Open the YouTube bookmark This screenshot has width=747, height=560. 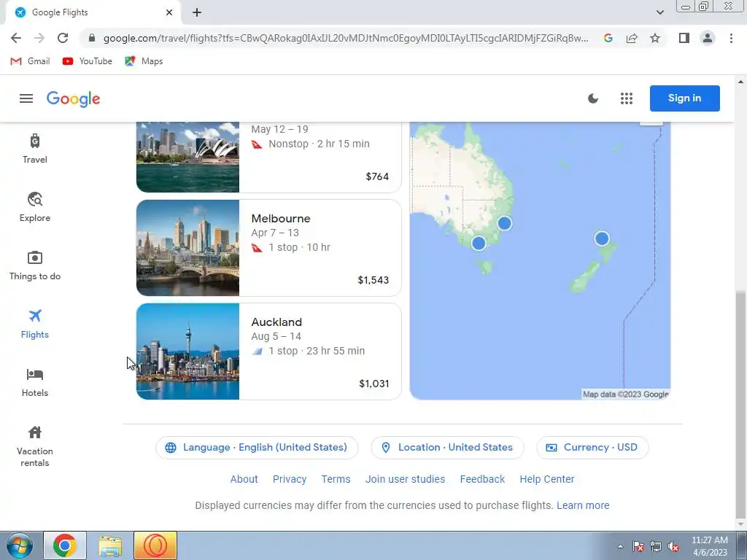click(x=88, y=61)
